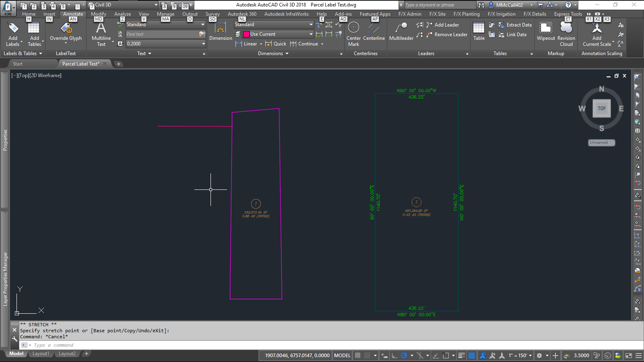Click the Extract Data icon

[502, 25]
